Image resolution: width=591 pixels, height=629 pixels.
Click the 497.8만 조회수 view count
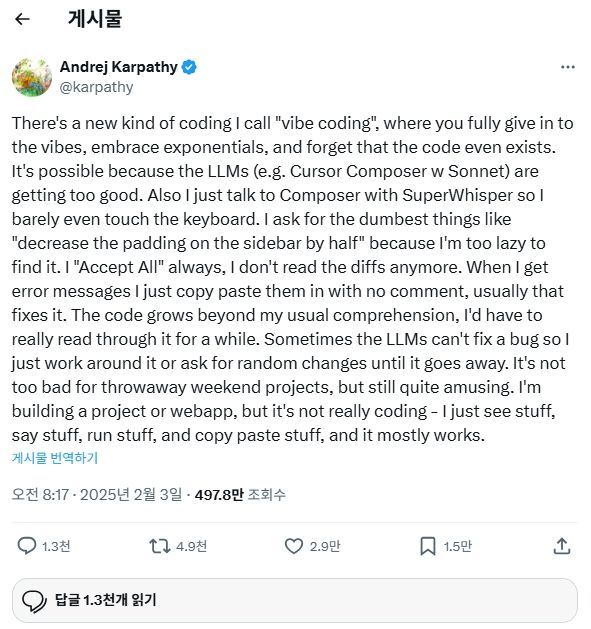point(240,495)
